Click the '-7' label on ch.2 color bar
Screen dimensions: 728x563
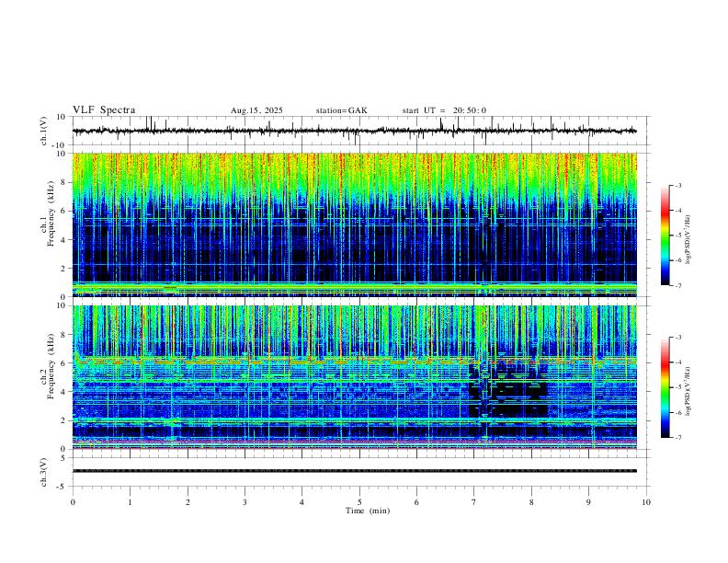(x=677, y=438)
